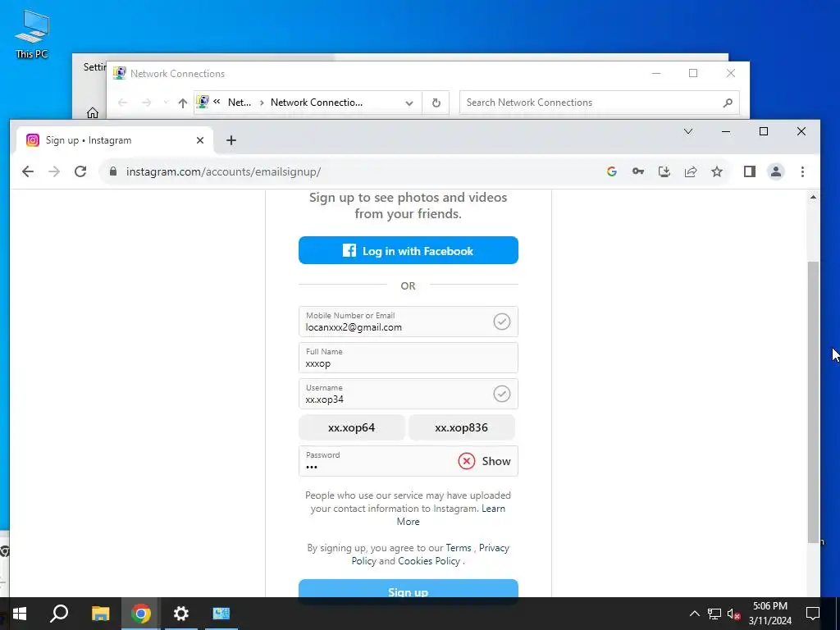Select the Sign up • Instagram tab

[115, 140]
